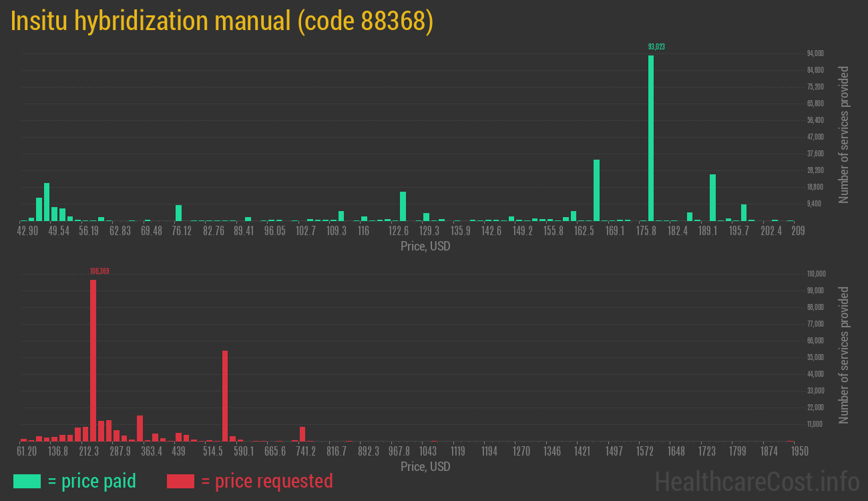
Task: Click the tall green bar at 189.1
Action: pyautogui.click(x=712, y=197)
